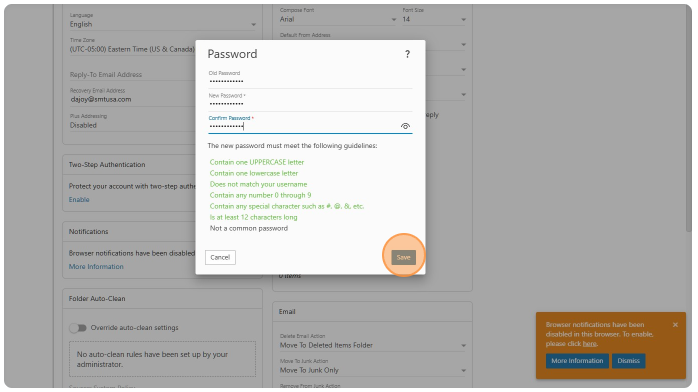Screen dimensions: 698x392
Task: Save the new password
Action: pyautogui.click(x=403, y=257)
